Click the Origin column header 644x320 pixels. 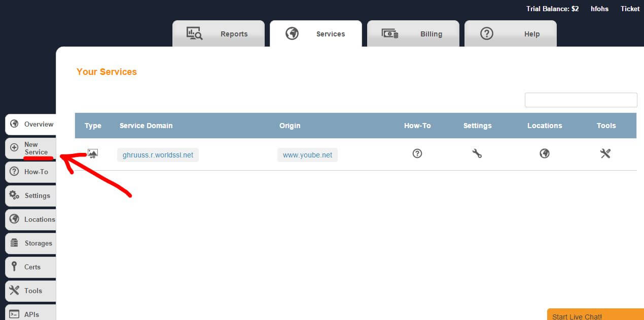290,126
